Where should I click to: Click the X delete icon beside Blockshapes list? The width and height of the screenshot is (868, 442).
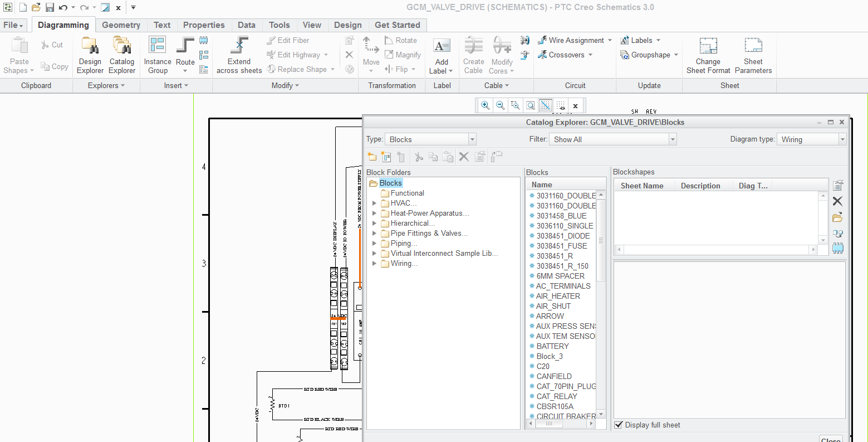(x=837, y=201)
